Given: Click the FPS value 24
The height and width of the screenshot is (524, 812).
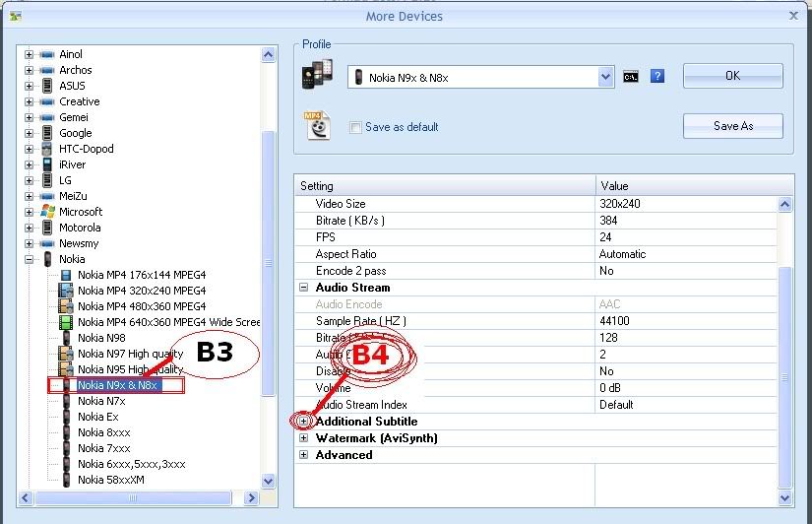Looking at the screenshot, I should 605,237.
